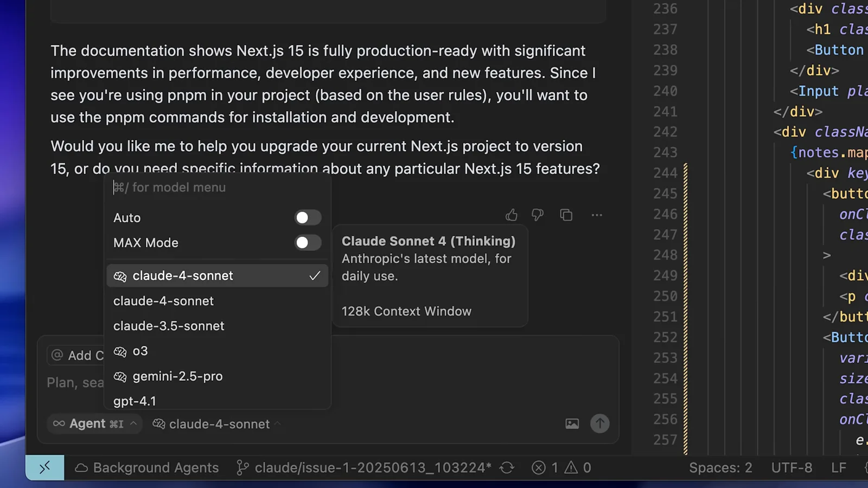
Task: Click the cloud icon for Background Agents
Action: coord(81,467)
